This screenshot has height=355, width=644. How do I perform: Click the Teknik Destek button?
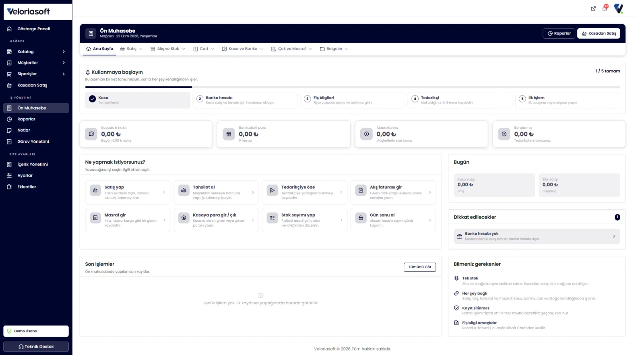36,347
